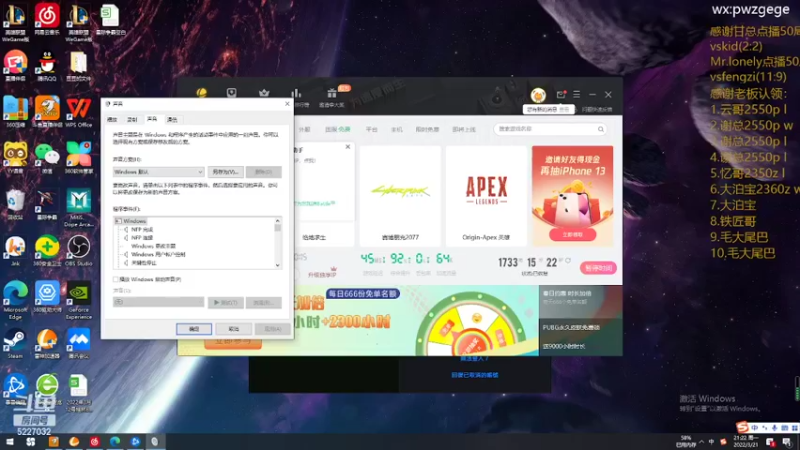Screen dimensions: 800x450
Task: Open the Edge icon in the taskbar
Action: pos(115,441)
